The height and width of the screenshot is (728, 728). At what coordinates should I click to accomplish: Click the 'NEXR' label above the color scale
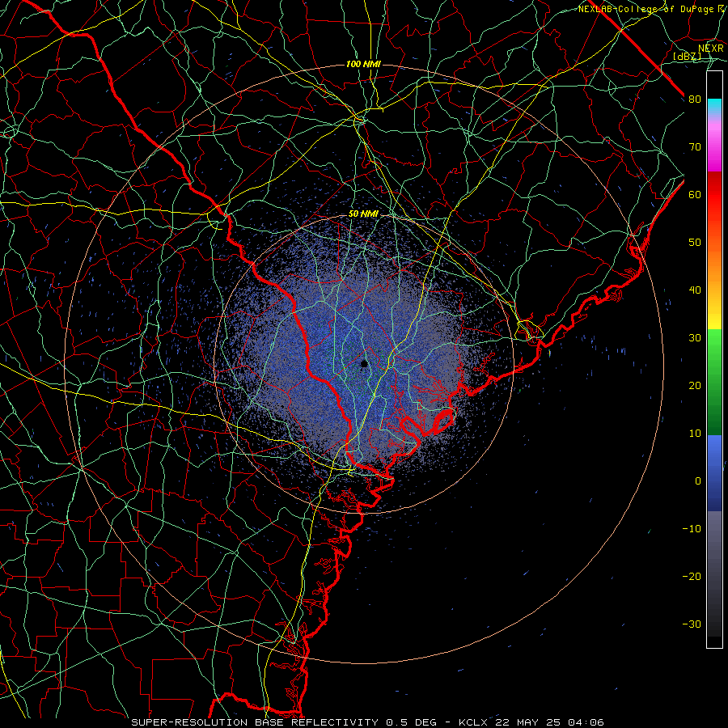pos(711,49)
